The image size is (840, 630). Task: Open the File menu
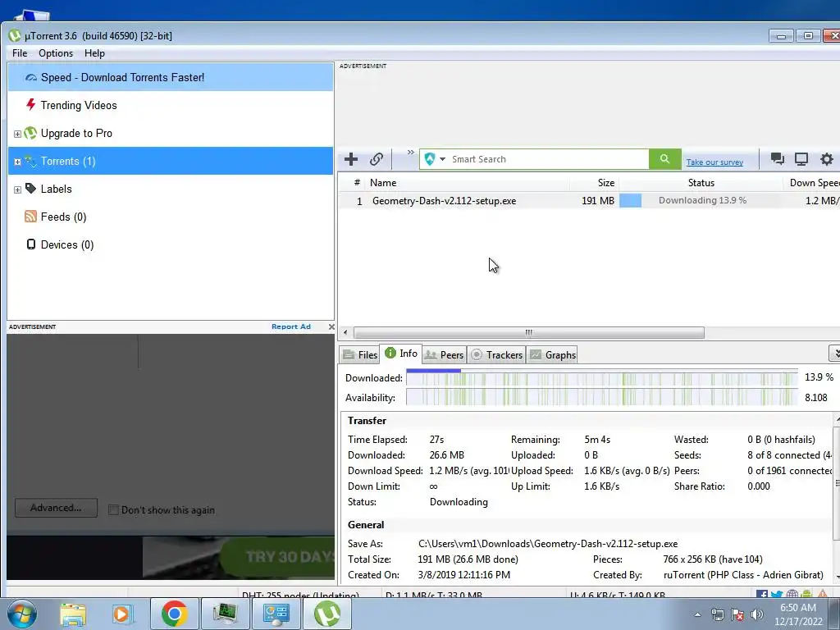(20, 53)
